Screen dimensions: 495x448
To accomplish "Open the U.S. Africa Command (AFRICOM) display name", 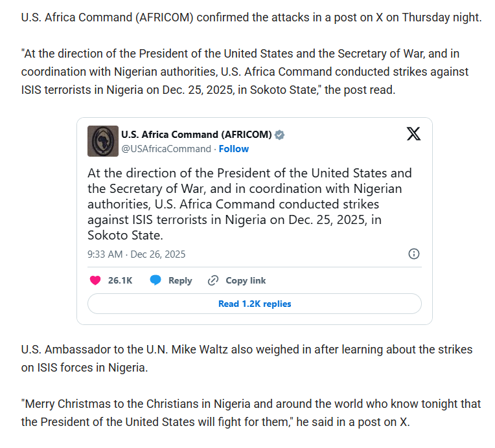I will [x=196, y=135].
